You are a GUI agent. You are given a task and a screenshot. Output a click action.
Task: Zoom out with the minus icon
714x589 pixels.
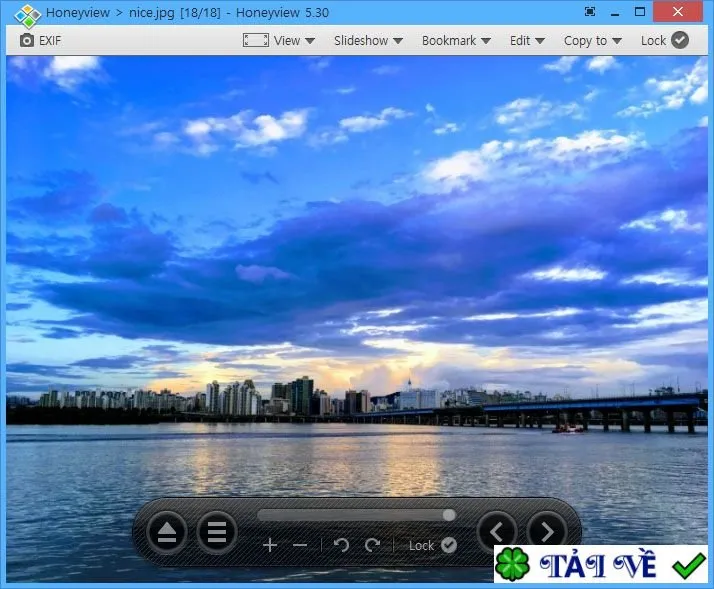pos(300,545)
